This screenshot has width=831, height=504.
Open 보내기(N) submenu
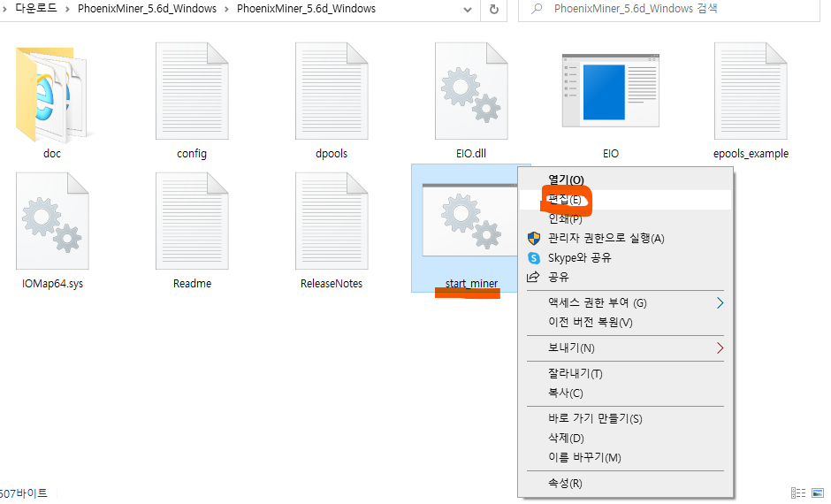pos(625,348)
